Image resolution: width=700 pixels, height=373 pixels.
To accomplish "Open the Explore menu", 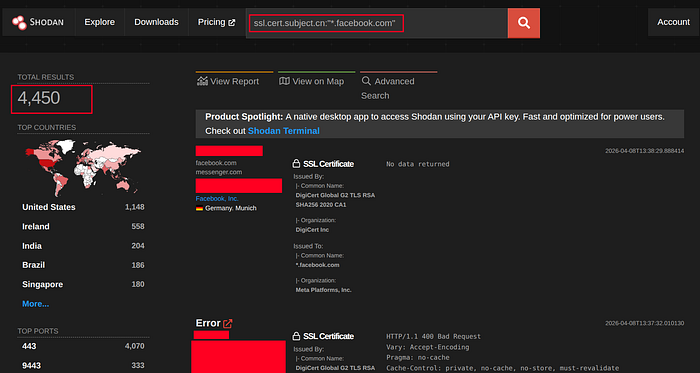I will [100, 22].
